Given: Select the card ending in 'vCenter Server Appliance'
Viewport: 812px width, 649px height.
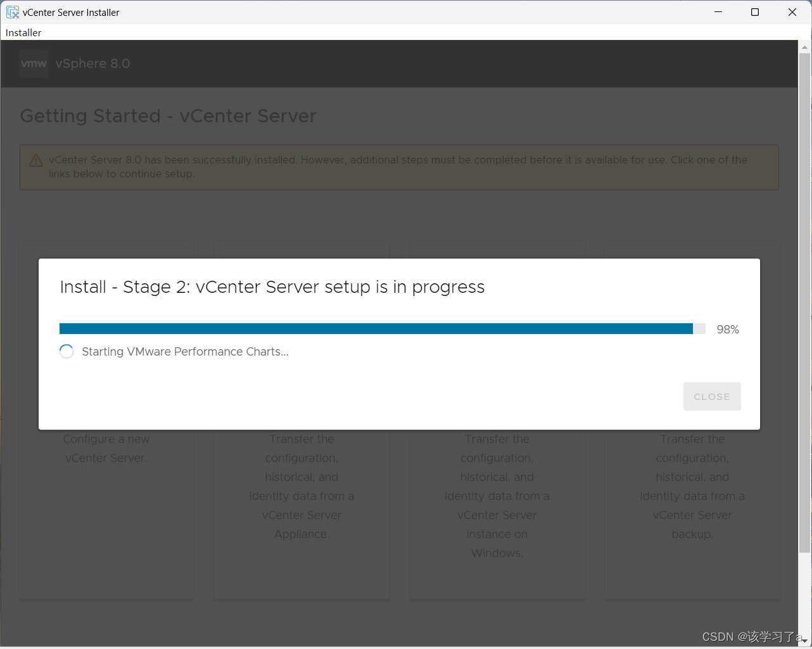Looking at the screenshot, I should point(301,420).
